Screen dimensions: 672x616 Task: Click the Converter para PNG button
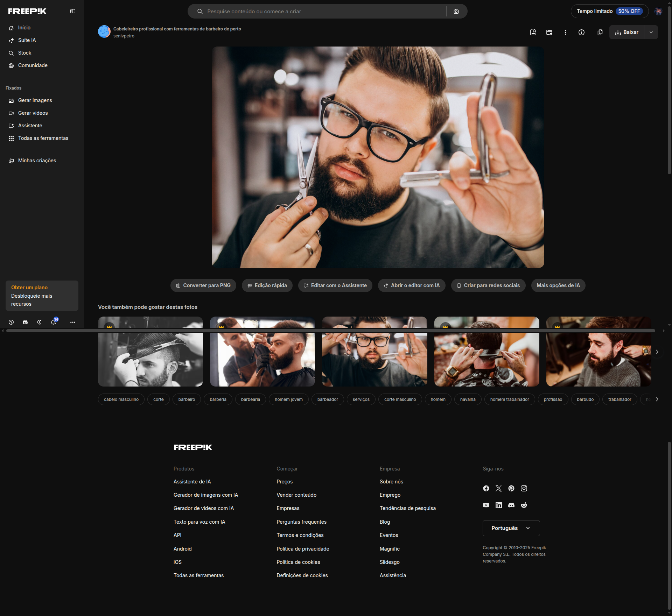tap(203, 285)
